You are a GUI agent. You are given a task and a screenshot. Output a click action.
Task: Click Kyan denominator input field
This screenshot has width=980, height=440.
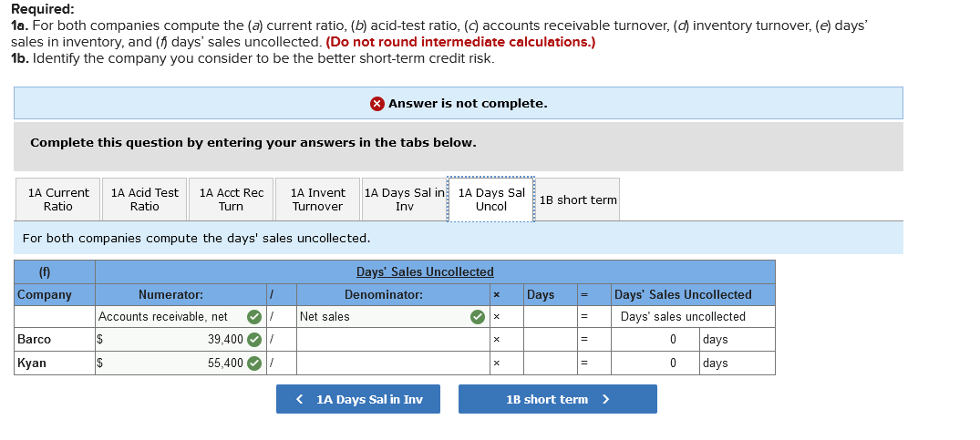pyautogui.click(x=393, y=363)
